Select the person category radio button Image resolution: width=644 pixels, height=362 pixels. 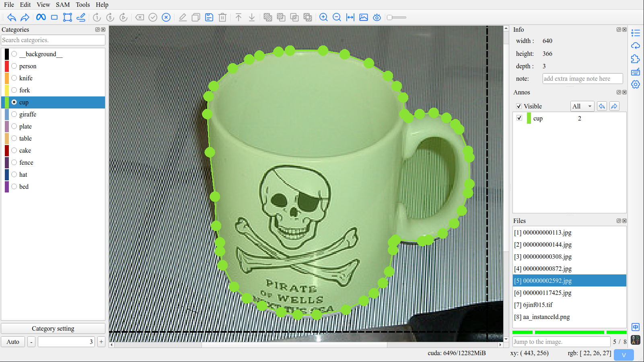[14, 66]
